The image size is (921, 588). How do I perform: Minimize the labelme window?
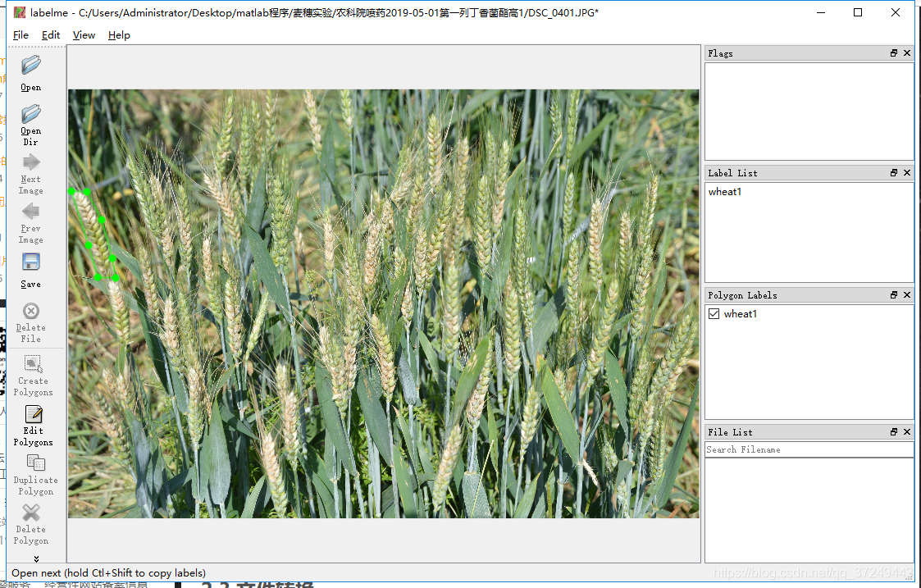pos(821,12)
